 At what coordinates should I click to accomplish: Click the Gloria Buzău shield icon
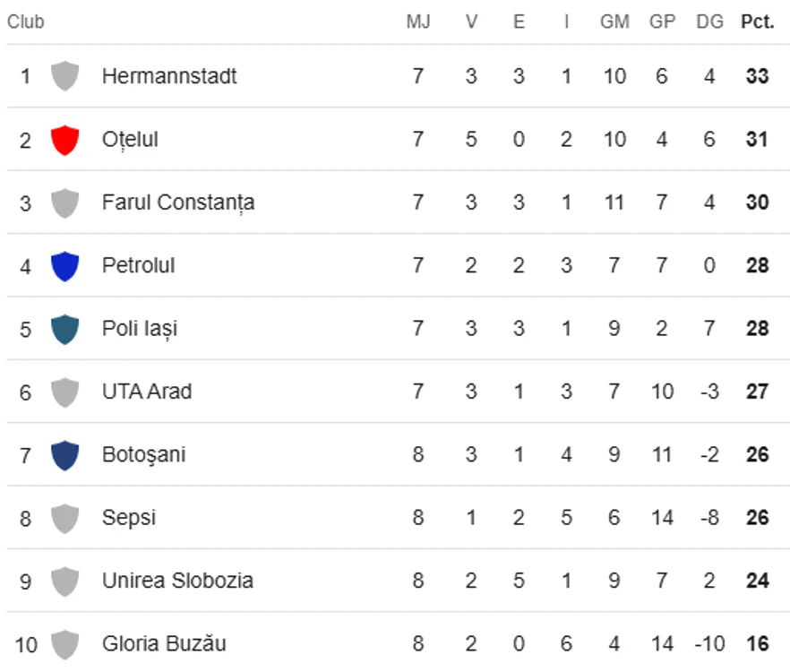coord(65,644)
